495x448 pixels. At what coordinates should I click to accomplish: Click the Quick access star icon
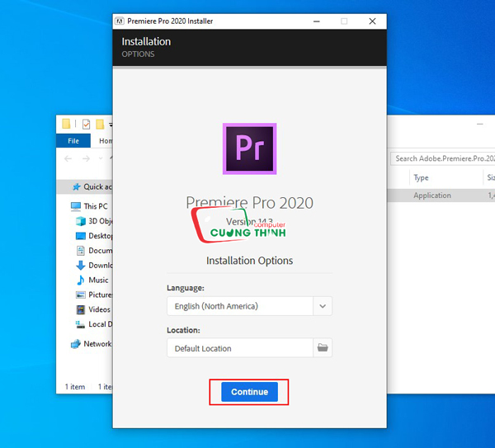tap(77, 187)
